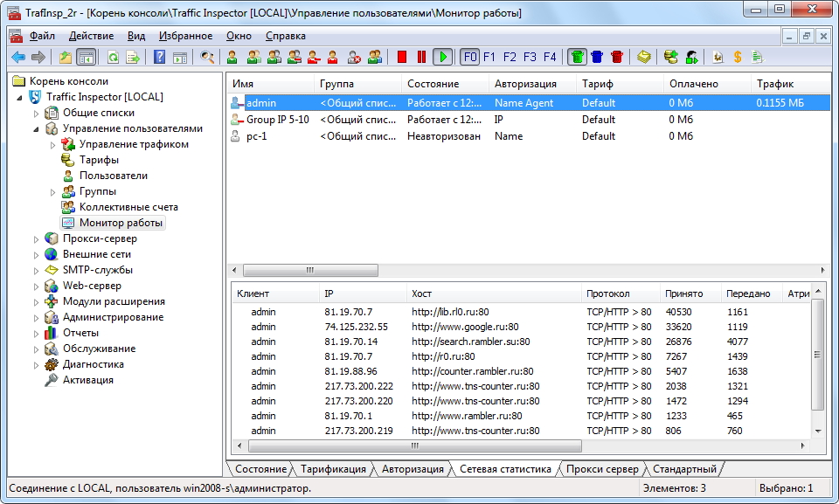839x504 pixels.
Task: Open Коллективные счета in the tree
Action: pos(128,207)
